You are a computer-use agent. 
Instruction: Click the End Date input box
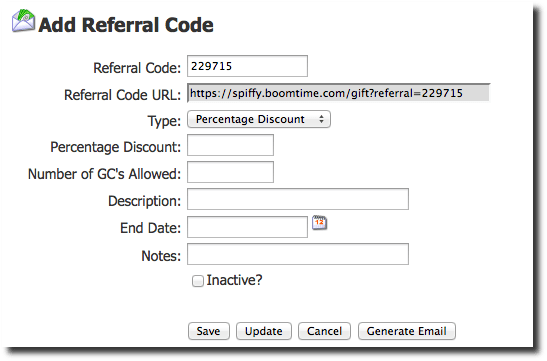(x=247, y=227)
